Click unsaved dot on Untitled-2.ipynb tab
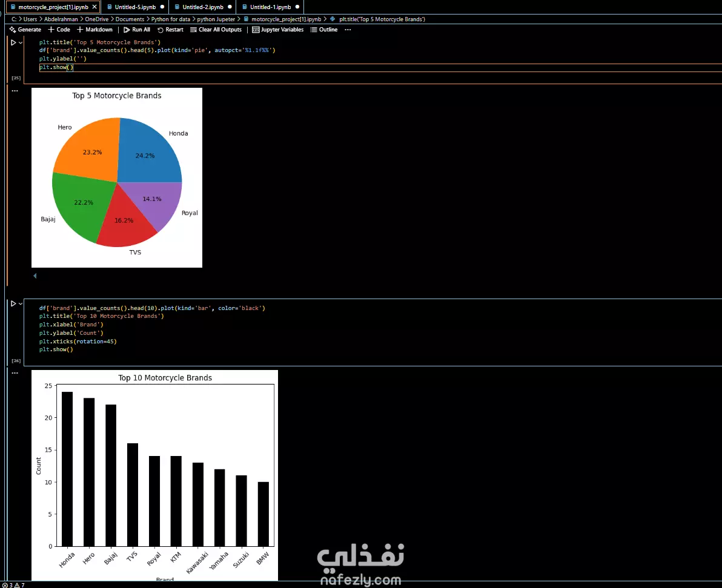The width and height of the screenshot is (722, 588). [x=230, y=7]
